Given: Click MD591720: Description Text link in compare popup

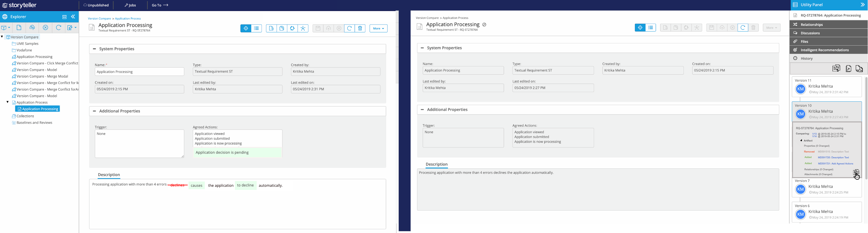Looking at the screenshot, I should click(x=833, y=157).
